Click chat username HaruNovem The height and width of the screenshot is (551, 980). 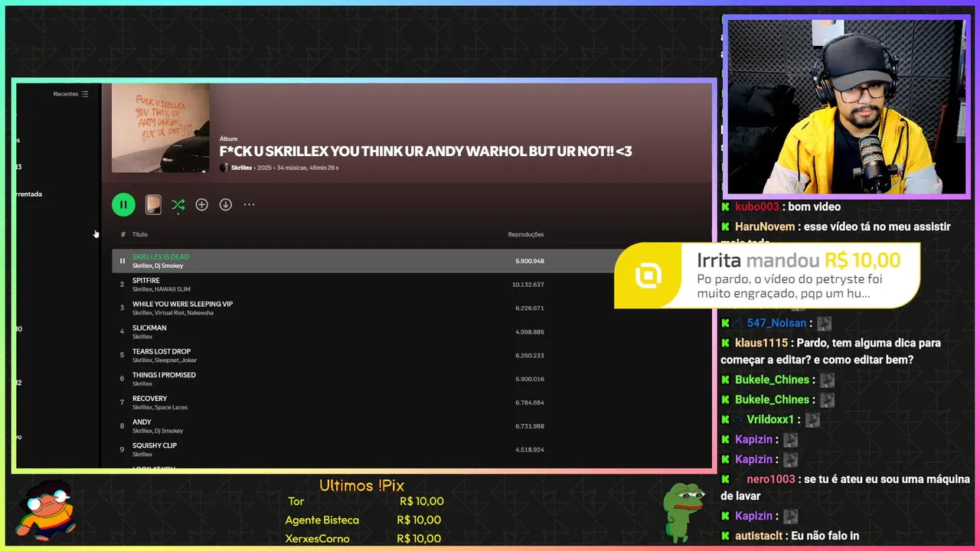[x=766, y=227]
